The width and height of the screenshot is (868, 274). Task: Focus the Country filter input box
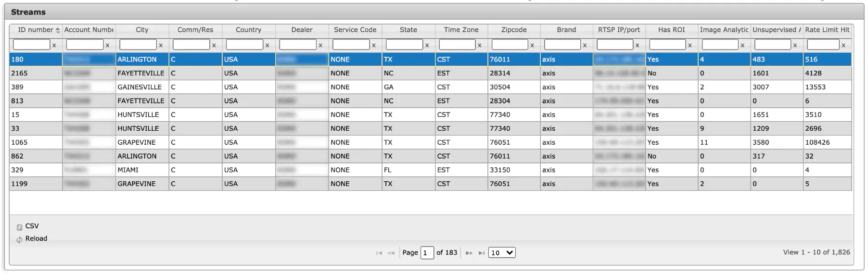coord(244,45)
